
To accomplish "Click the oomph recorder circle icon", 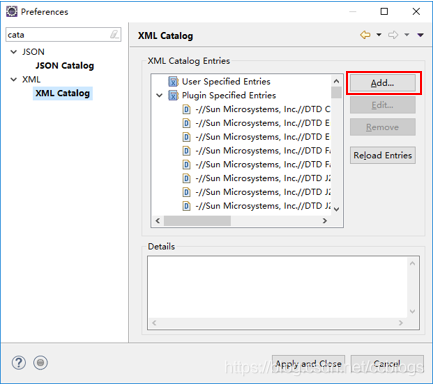I will pos(40,363).
